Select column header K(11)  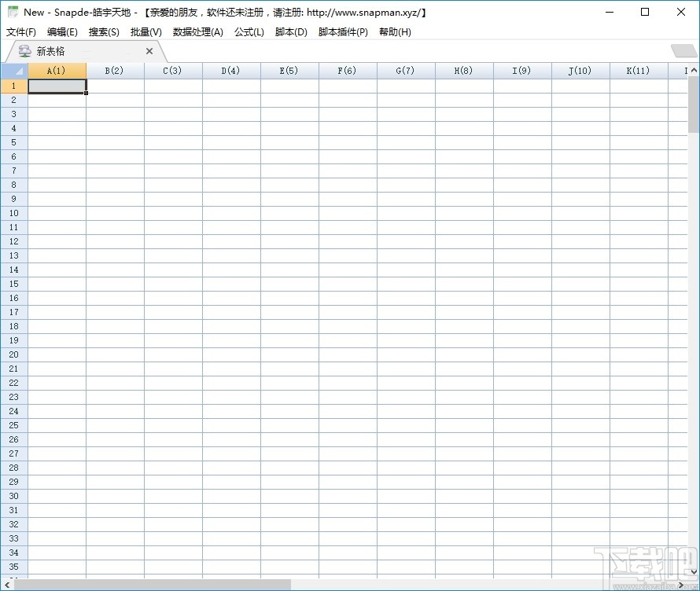(639, 71)
